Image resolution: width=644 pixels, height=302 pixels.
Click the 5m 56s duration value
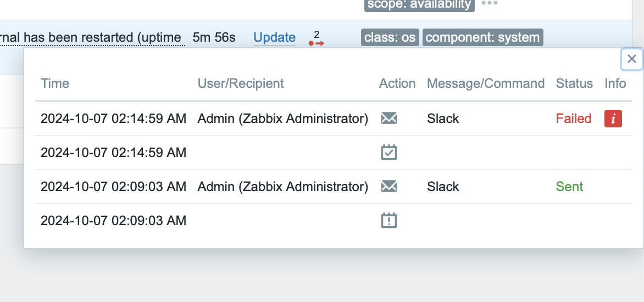214,37
